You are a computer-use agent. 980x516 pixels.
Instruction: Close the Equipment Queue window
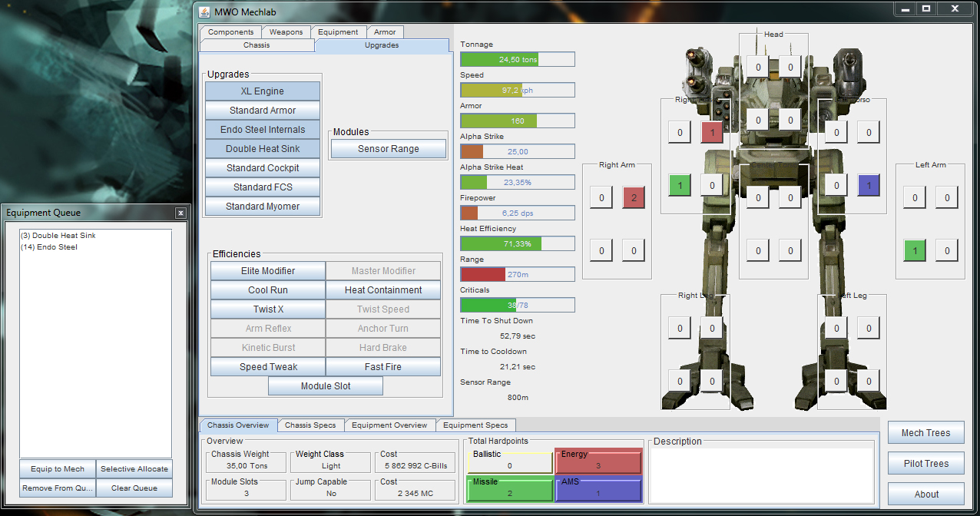point(180,213)
